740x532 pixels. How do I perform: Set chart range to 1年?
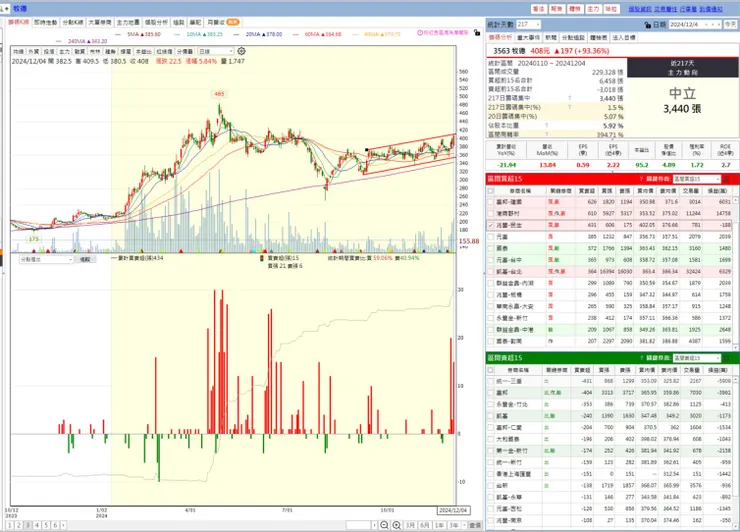(x=439, y=525)
